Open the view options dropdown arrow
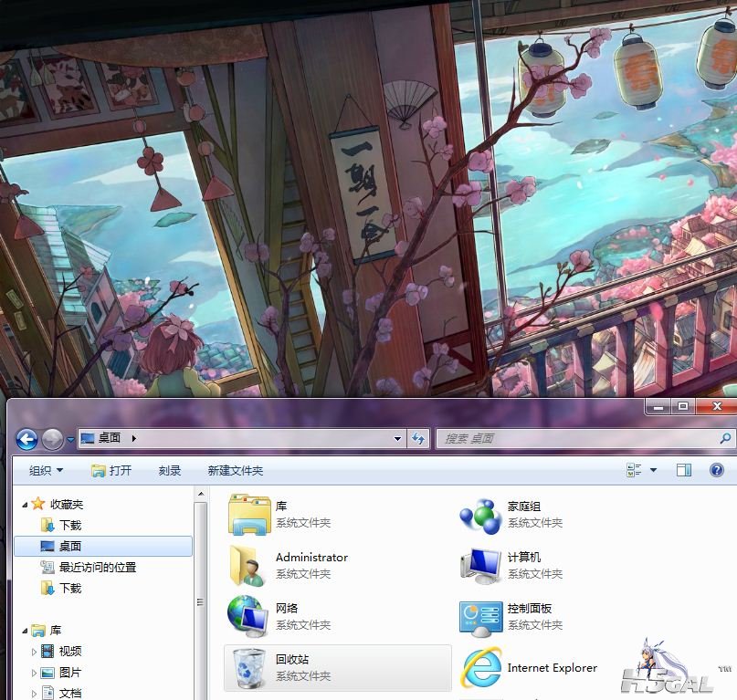 click(x=653, y=470)
